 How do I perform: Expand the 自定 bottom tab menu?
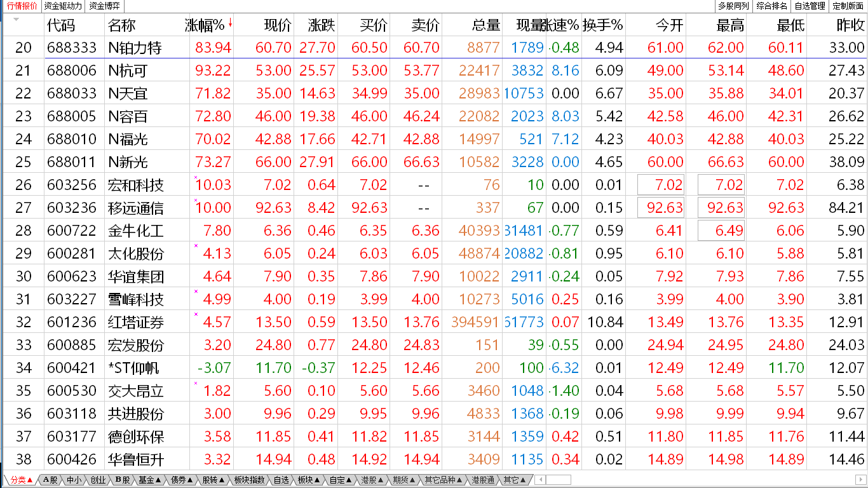click(x=341, y=480)
